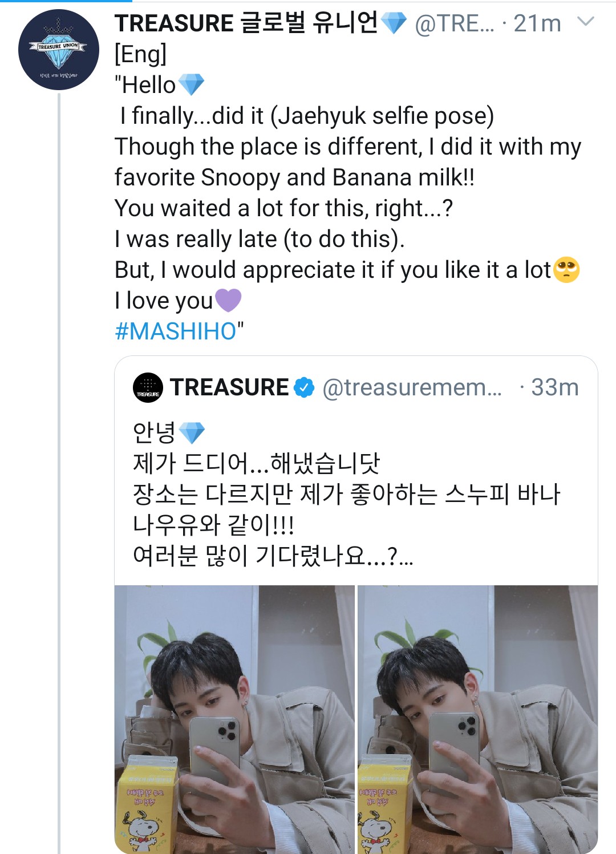
Task: Open the right selfie photo
Action: coord(478,719)
